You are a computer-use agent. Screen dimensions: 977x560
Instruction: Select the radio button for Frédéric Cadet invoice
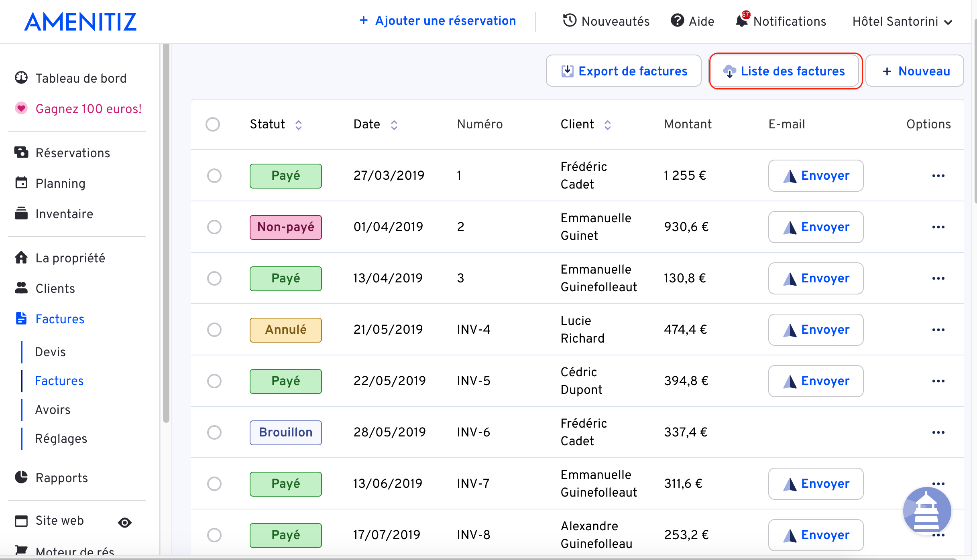tap(214, 175)
